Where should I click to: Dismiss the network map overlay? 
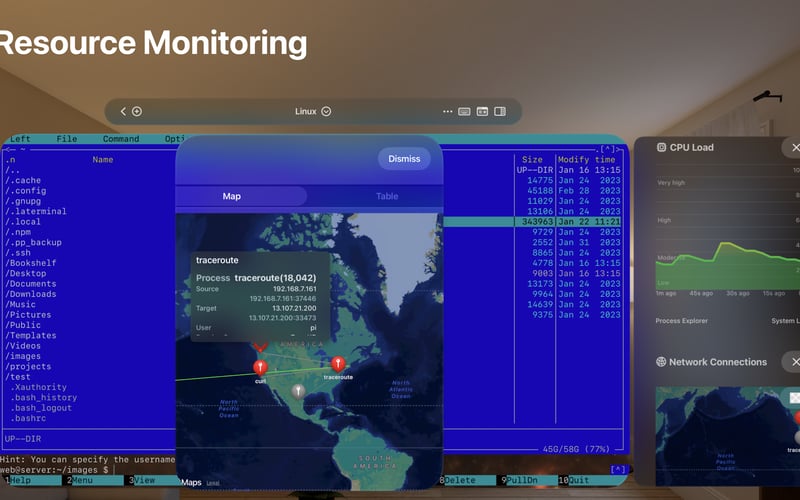pos(404,159)
